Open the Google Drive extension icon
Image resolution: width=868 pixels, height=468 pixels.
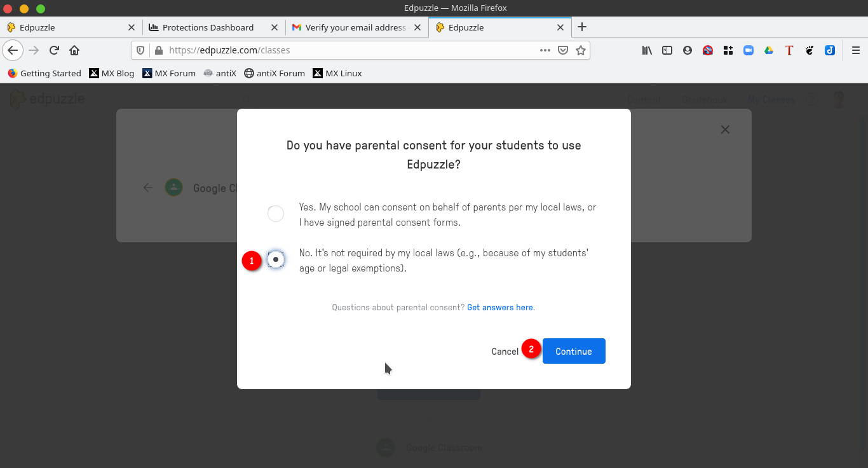(x=769, y=50)
